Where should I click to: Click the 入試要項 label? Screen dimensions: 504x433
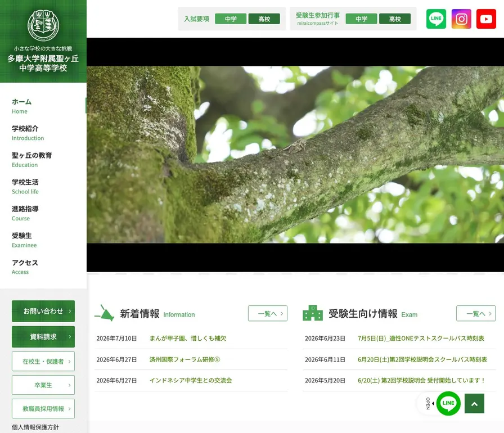coord(196,19)
